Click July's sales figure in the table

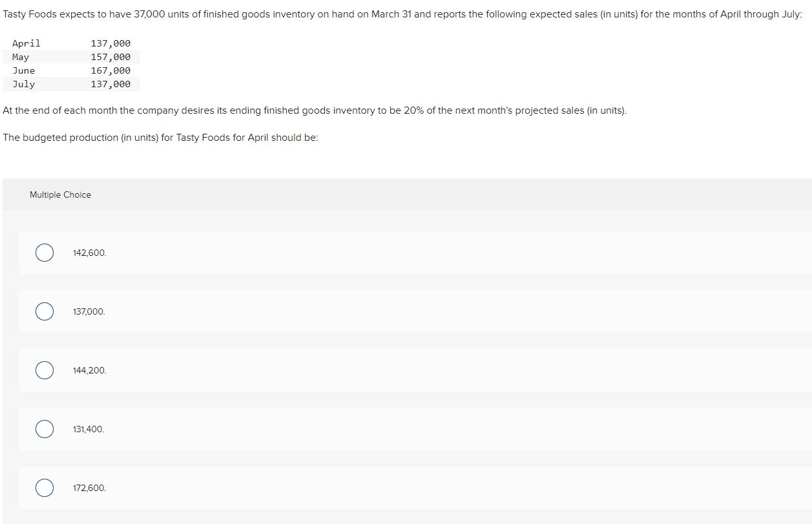coord(110,84)
